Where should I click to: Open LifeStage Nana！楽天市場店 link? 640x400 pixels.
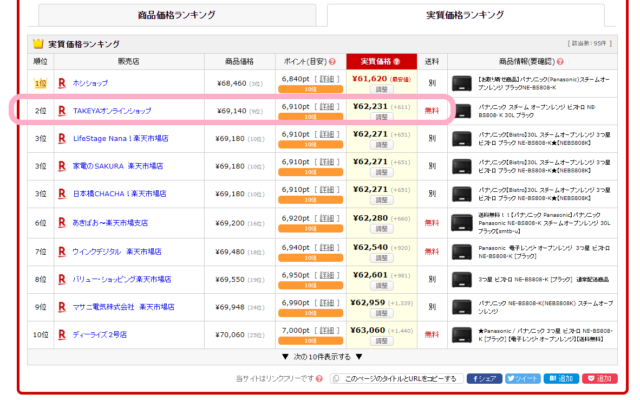click(x=120, y=139)
